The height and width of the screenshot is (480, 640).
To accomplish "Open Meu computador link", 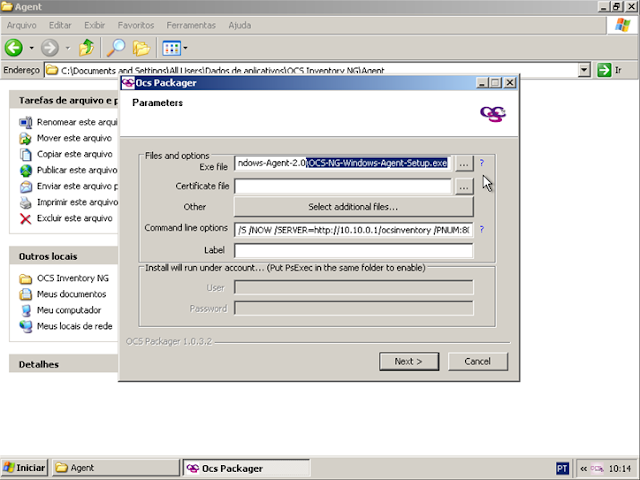I will click(x=60, y=310).
